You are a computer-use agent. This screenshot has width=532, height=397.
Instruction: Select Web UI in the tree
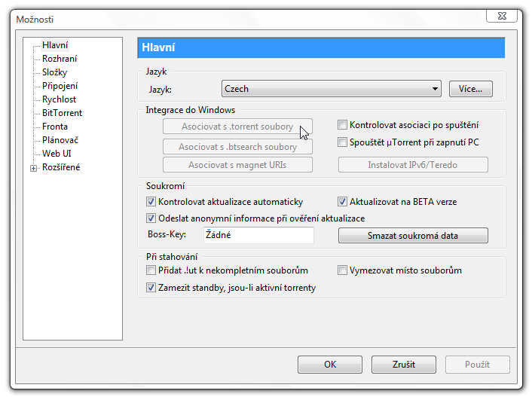click(57, 154)
